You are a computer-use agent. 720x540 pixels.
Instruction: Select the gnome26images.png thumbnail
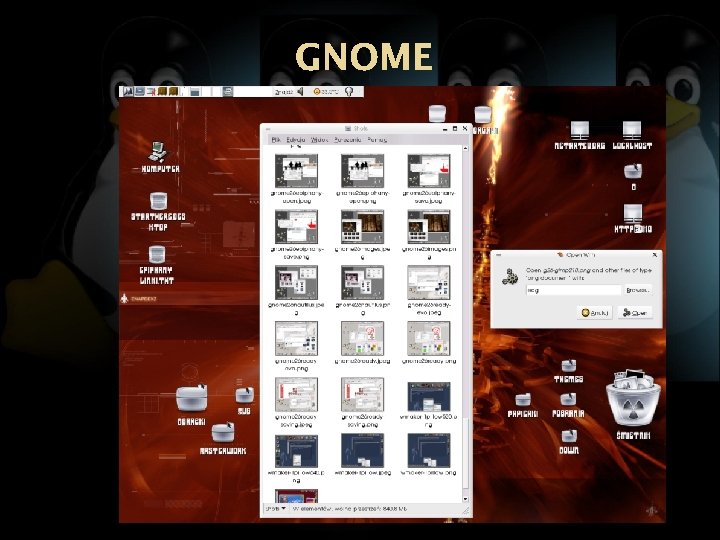428,227
